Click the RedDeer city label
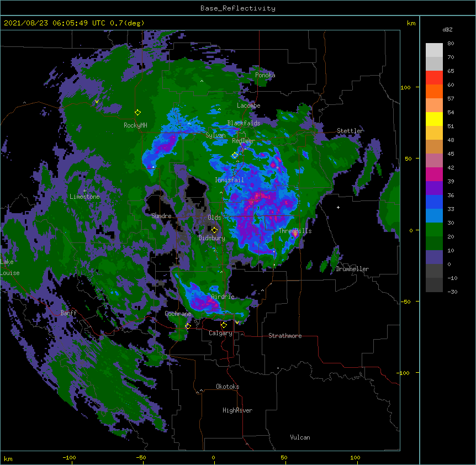 (244, 141)
